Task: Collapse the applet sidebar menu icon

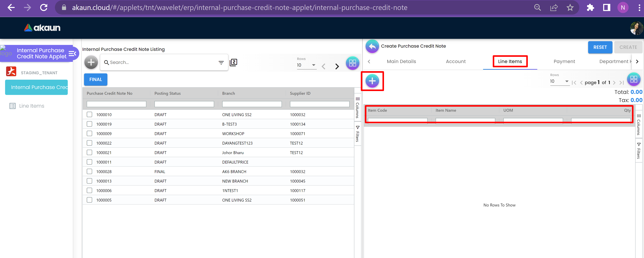Action: coord(72,54)
